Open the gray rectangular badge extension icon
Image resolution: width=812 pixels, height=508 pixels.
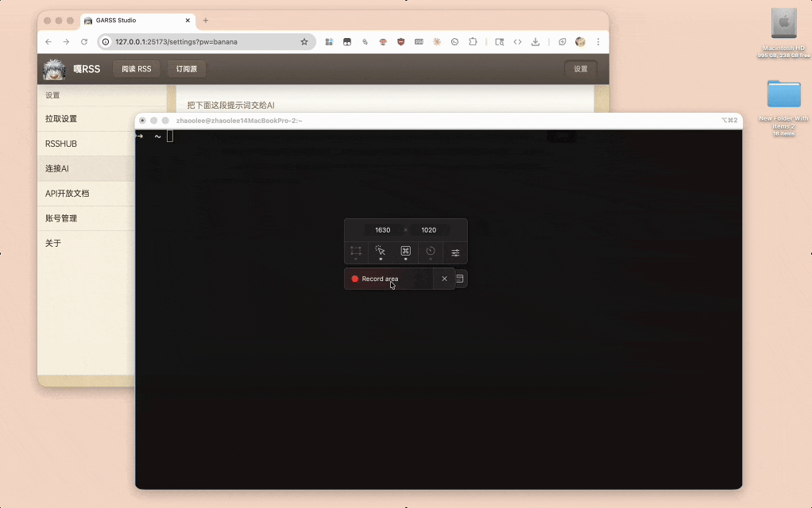click(x=419, y=42)
